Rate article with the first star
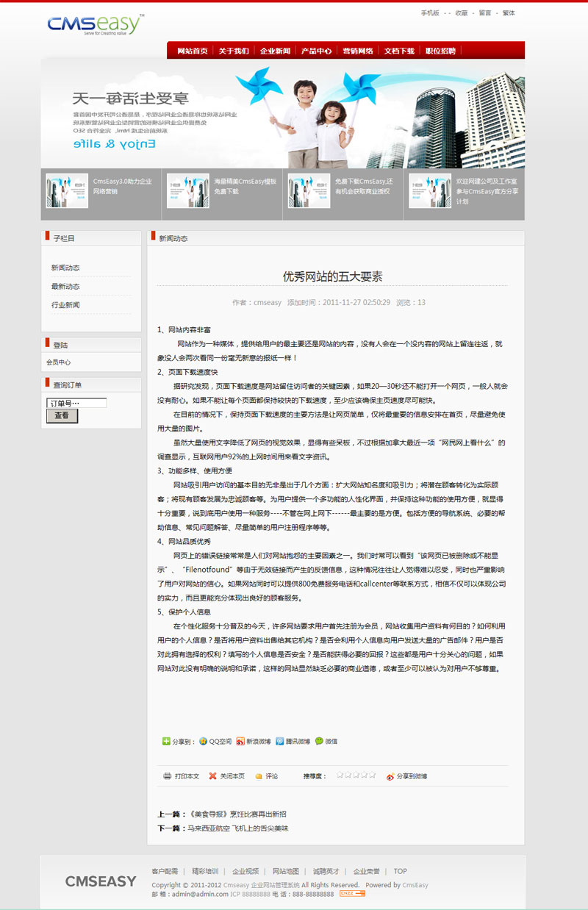 340,775
